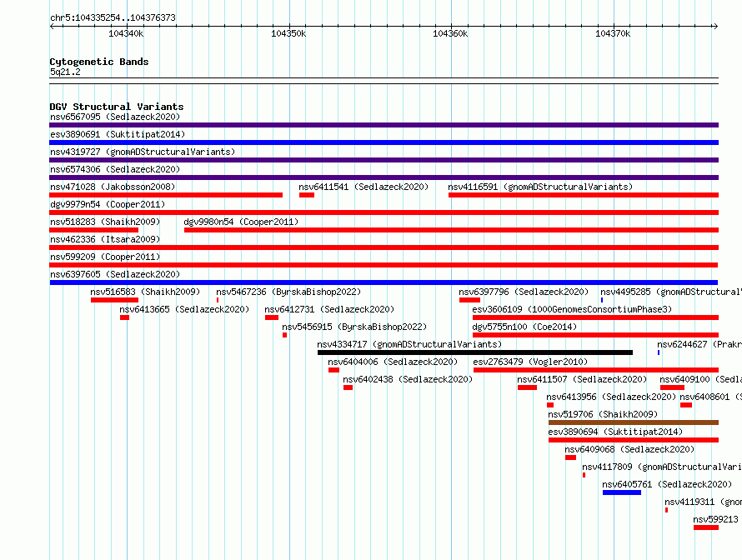Select the esv3890691 (Suktitipat2014) blue bar label
742x560 pixels.
pyautogui.click(x=118, y=134)
